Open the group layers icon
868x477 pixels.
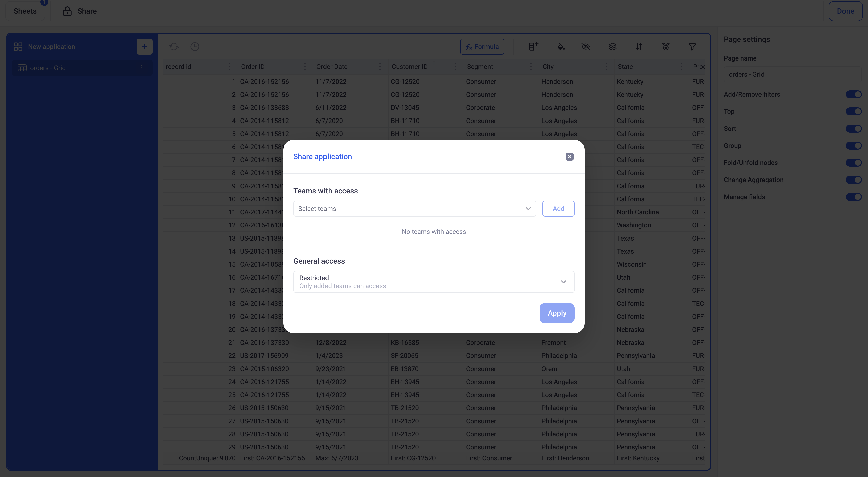[613, 46]
